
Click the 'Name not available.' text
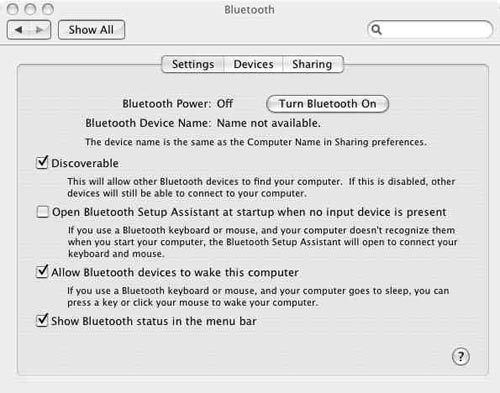pos(269,123)
